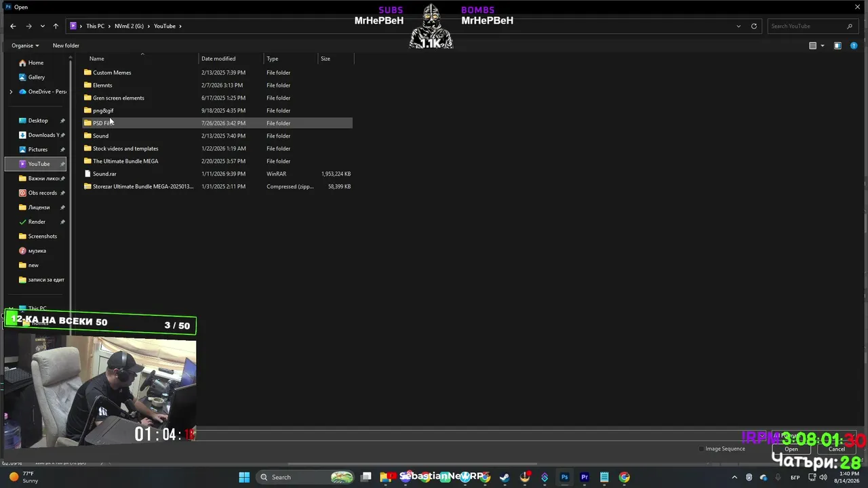Open Task View from the taskbar

coord(366,477)
